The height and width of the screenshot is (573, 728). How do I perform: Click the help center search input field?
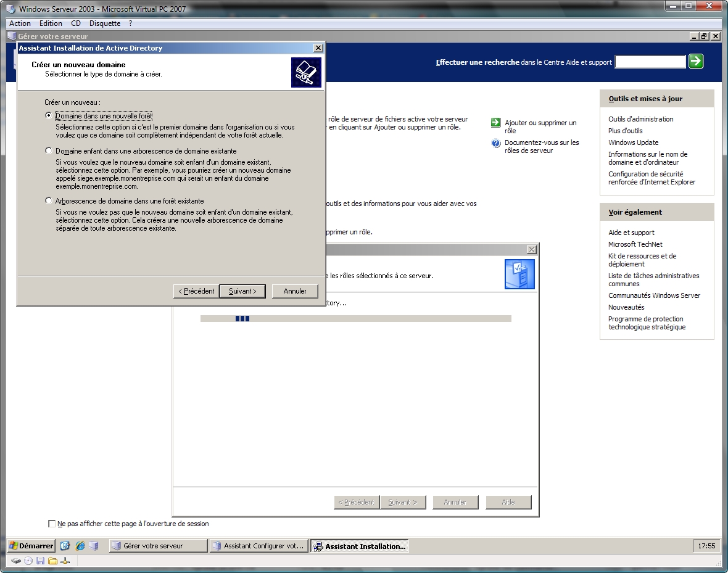[650, 62]
